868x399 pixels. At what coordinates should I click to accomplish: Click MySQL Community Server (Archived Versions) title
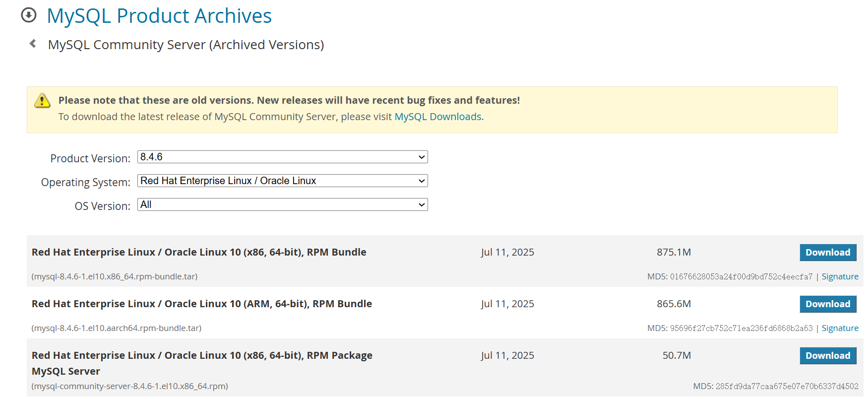click(186, 45)
